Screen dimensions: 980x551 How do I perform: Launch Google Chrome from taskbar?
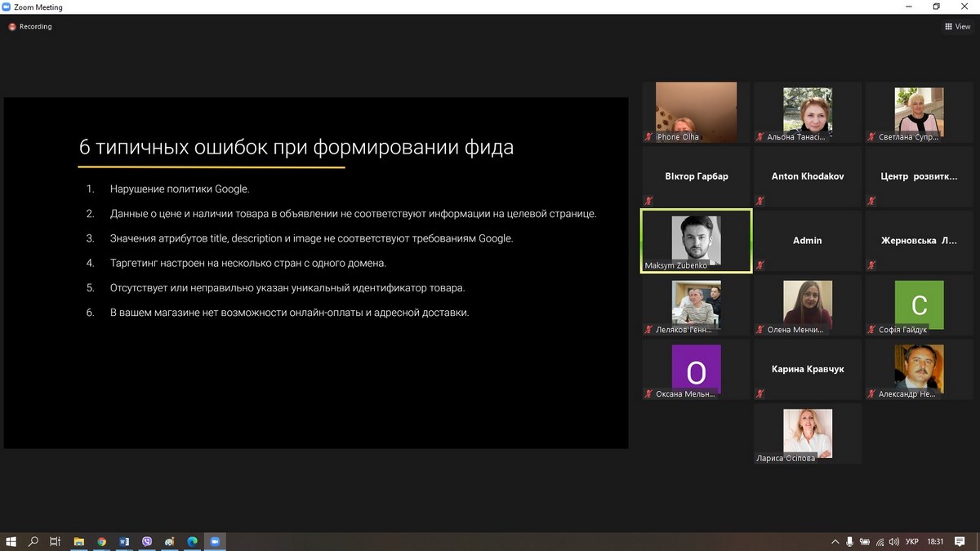101,541
